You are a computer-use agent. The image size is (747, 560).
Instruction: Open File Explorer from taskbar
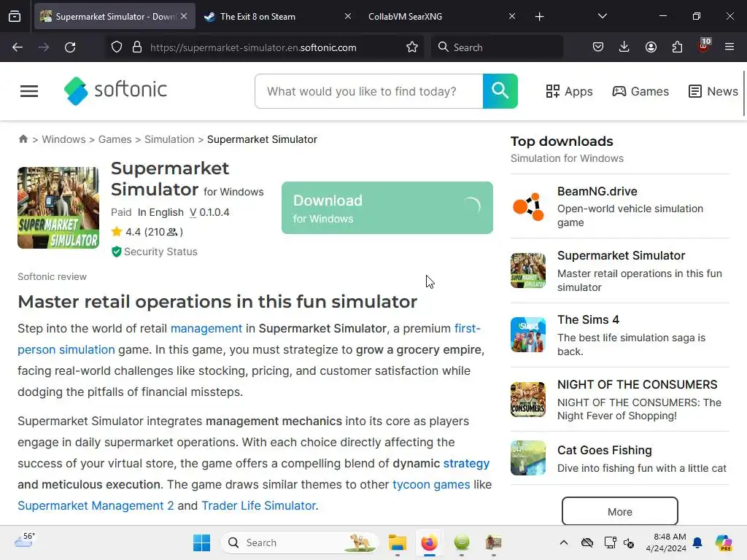tap(398, 542)
